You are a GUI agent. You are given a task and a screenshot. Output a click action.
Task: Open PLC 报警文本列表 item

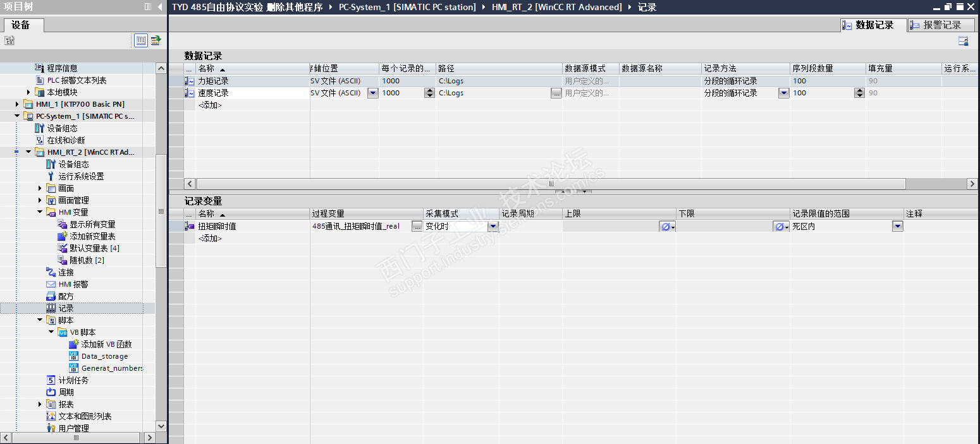77,80
